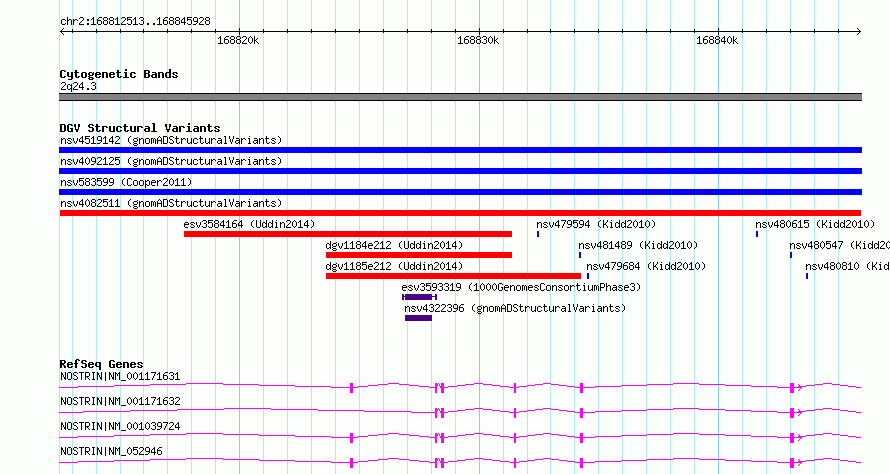
Task: Click the chr2:168812513..168845928 coordinates text
Action: pos(135,22)
